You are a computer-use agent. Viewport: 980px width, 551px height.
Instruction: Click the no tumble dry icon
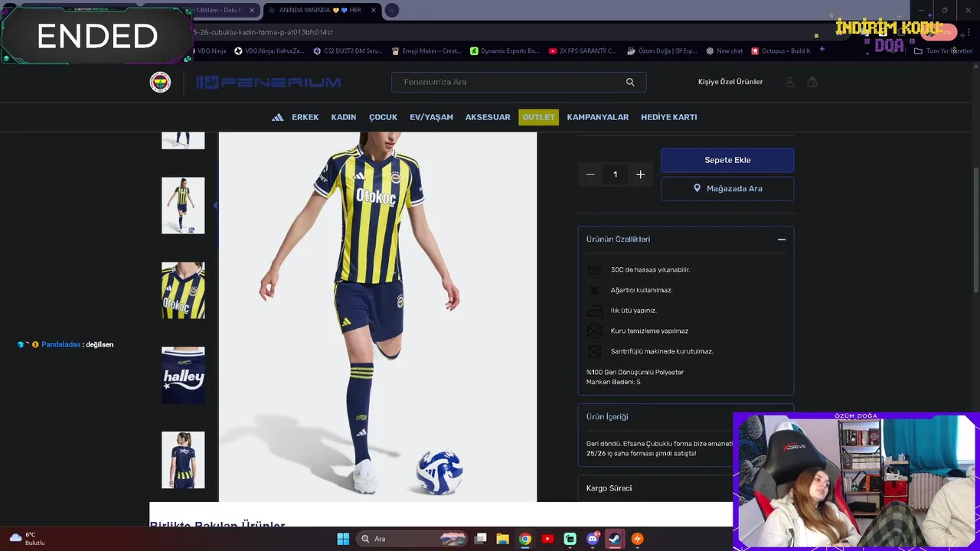(594, 351)
